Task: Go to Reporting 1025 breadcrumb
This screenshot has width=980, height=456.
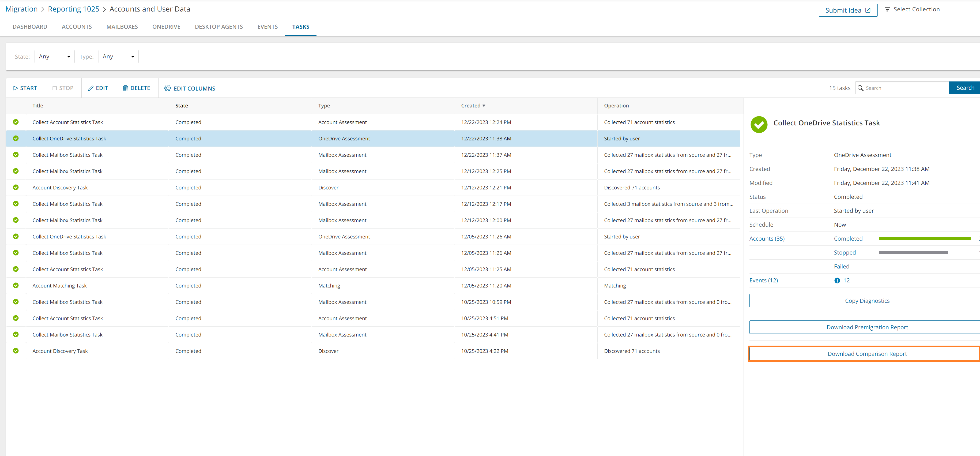Action: click(x=73, y=9)
